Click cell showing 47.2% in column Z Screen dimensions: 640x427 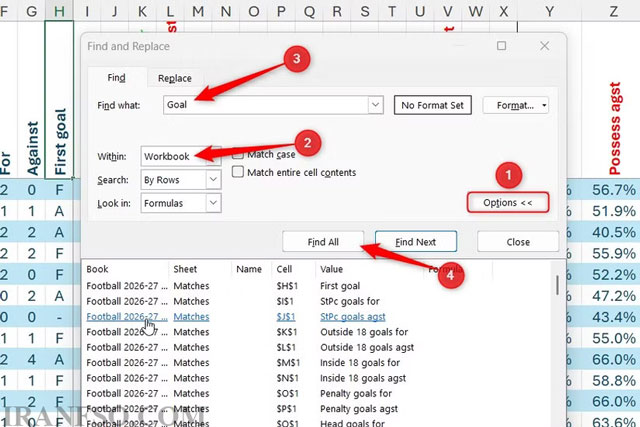pos(613,296)
